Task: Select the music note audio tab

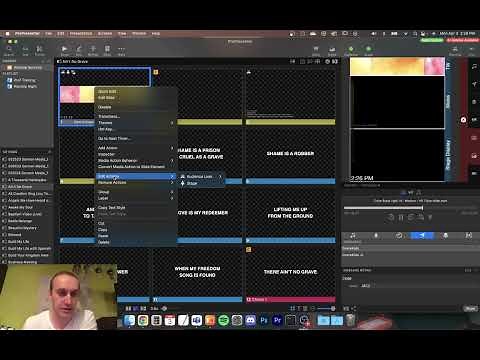Action: pyautogui.click(x=353, y=235)
